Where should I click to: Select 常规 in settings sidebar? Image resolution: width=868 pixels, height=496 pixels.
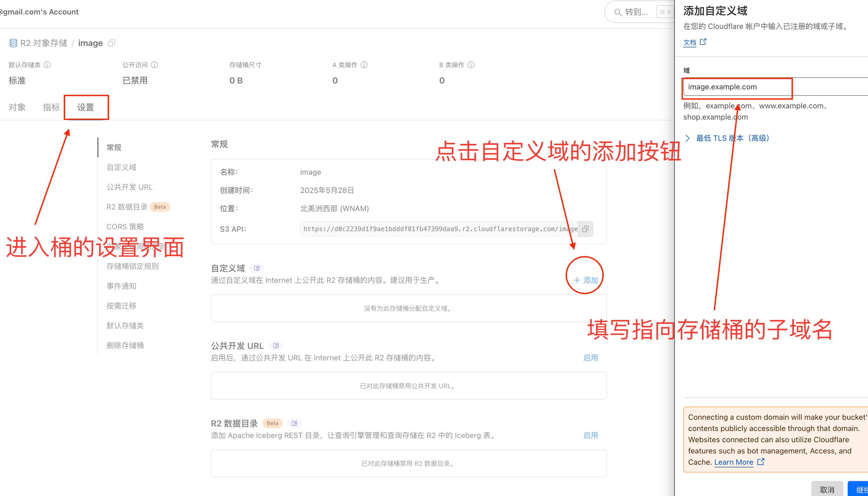pos(114,147)
